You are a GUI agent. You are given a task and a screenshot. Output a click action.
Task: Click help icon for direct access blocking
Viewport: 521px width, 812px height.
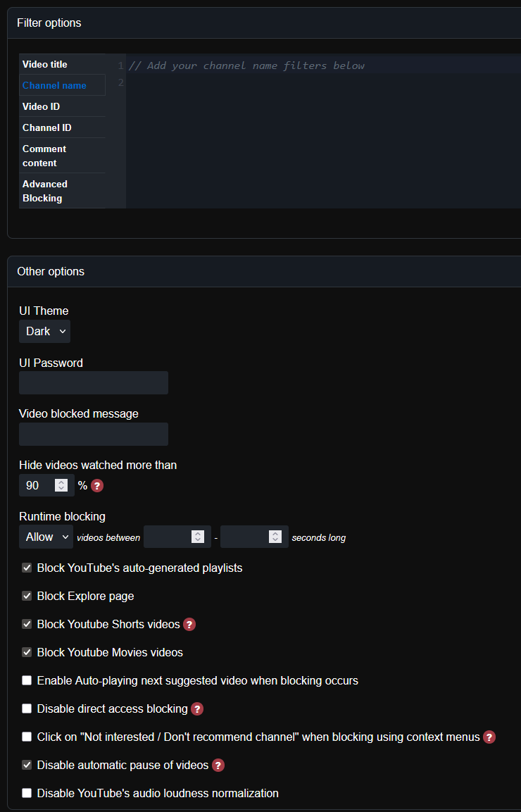click(197, 709)
